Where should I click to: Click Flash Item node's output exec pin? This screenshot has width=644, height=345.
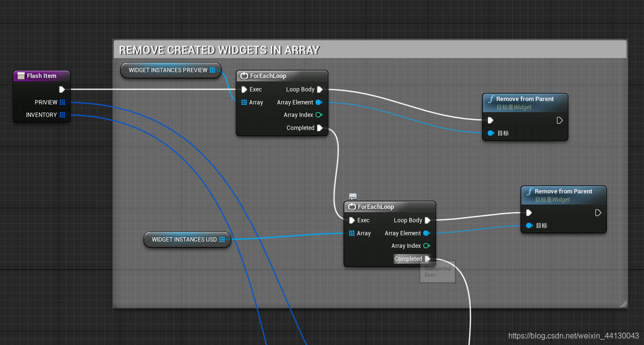(x=62, y=89)
